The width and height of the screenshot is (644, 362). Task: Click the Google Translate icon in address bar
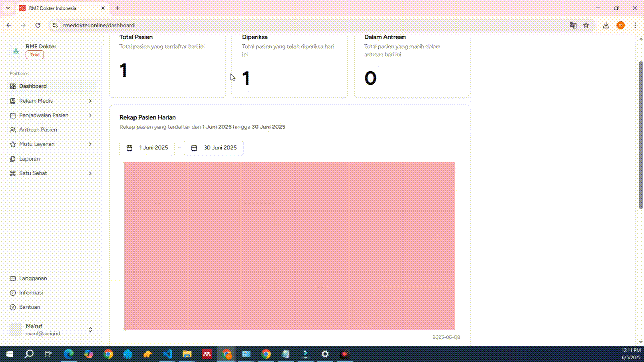pyautogui.click(x=573, y=25)
